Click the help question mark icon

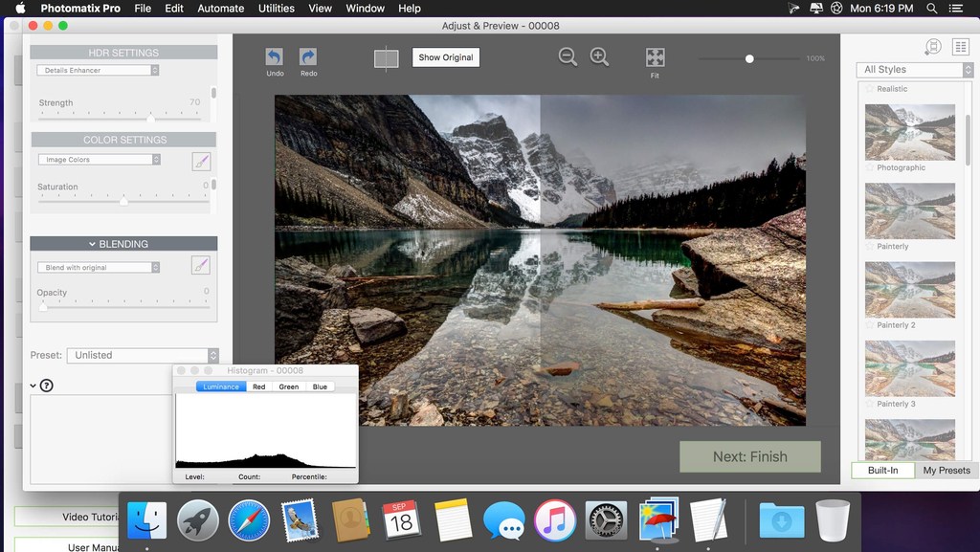coord(47,385)
